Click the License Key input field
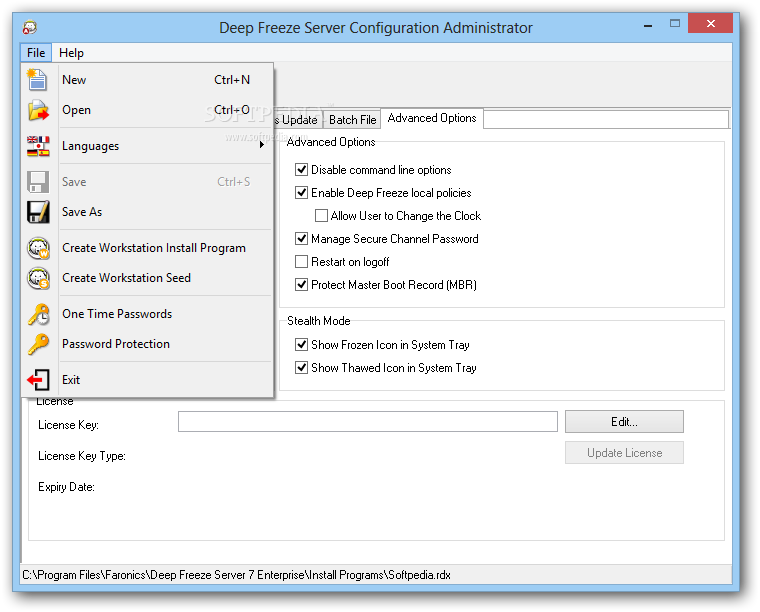The width and height of the screenshot is (760, 612). coord(367,422)
